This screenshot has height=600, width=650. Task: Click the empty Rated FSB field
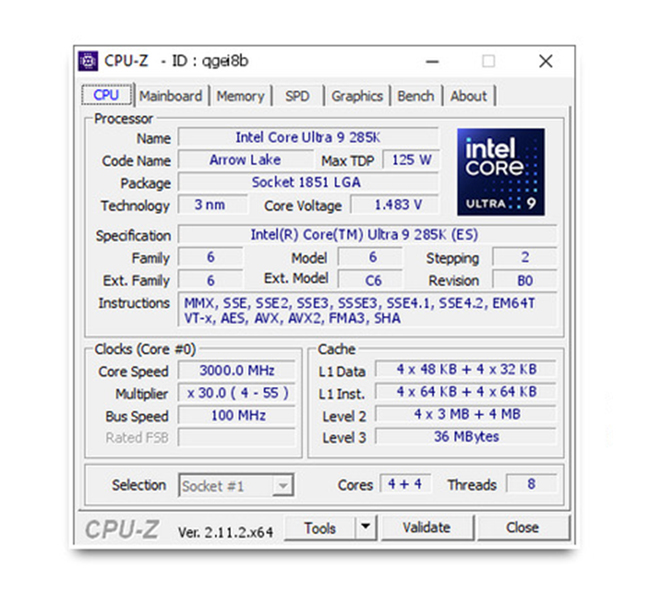(x=237, y=437)
